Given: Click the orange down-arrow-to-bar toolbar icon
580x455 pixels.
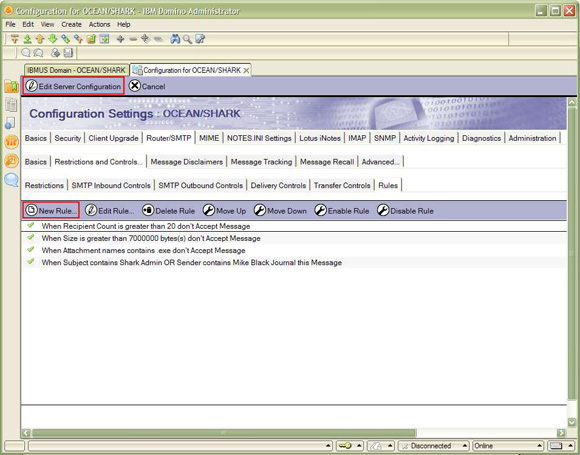Looking at the screenshot, I should [14, 39].
